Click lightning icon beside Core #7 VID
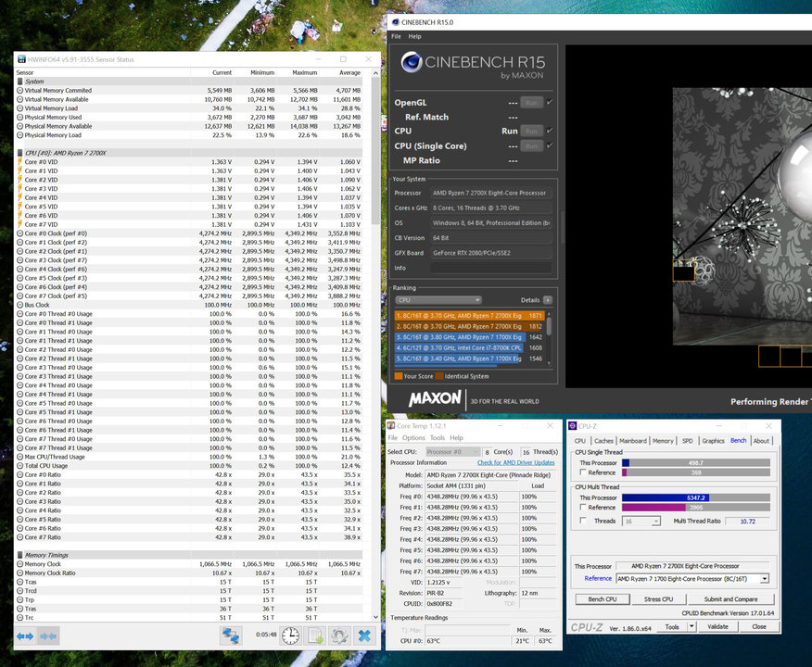812x667 pixels. click(x=20, y=224)
